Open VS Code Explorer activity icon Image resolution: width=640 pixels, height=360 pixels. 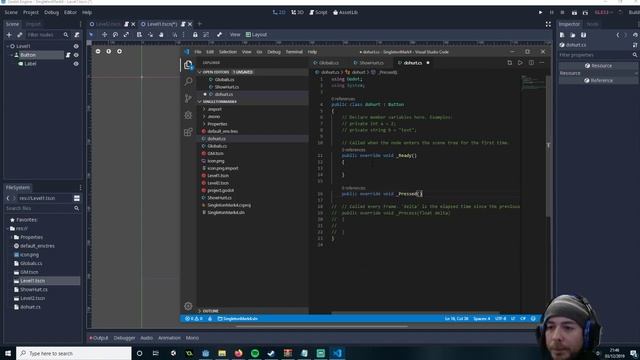(188, 65)
